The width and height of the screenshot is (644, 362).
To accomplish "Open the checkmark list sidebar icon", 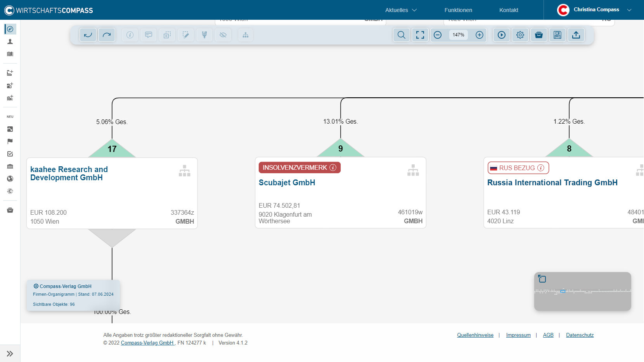I will click(10, 154).
